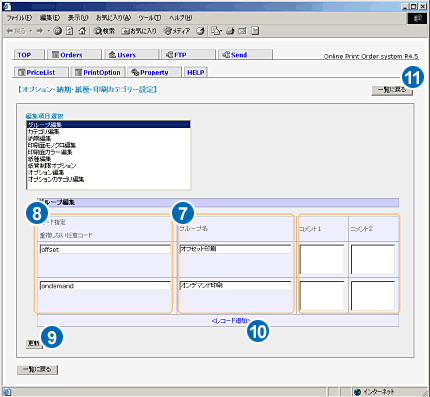This screenshot has height=397, width=430.
Task: Open the お気に入り(A) menu
Action: [113, 18]
